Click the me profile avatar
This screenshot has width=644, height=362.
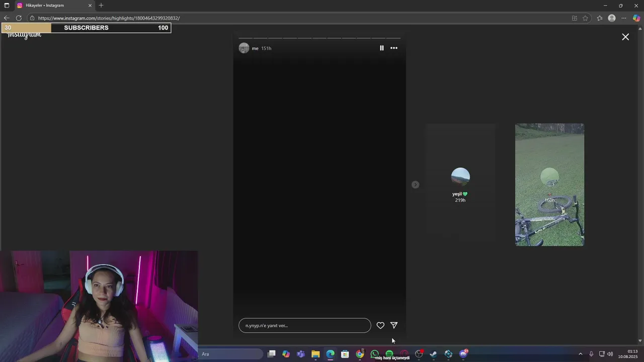point(244,48)
